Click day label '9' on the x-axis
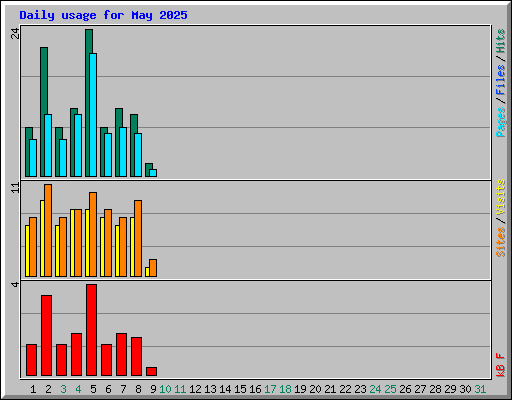 tap(153, 389)
